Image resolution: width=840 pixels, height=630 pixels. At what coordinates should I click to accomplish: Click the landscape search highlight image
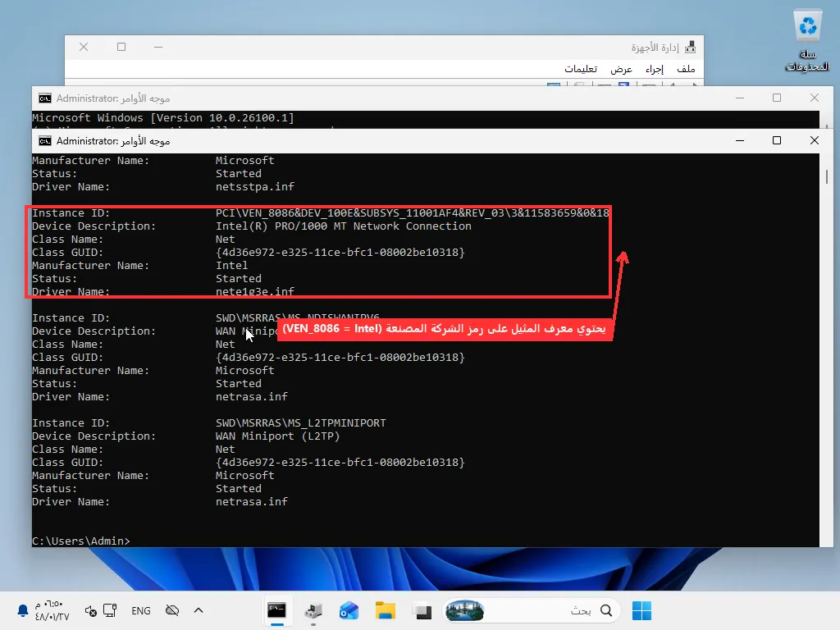464,610
